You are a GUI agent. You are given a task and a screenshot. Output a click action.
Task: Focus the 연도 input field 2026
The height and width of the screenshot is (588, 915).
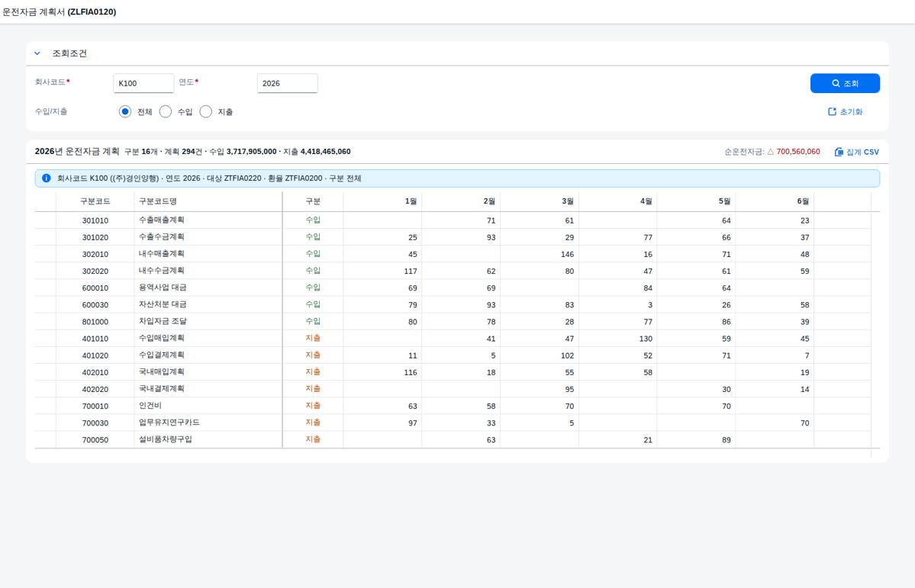tap(287, 83)
